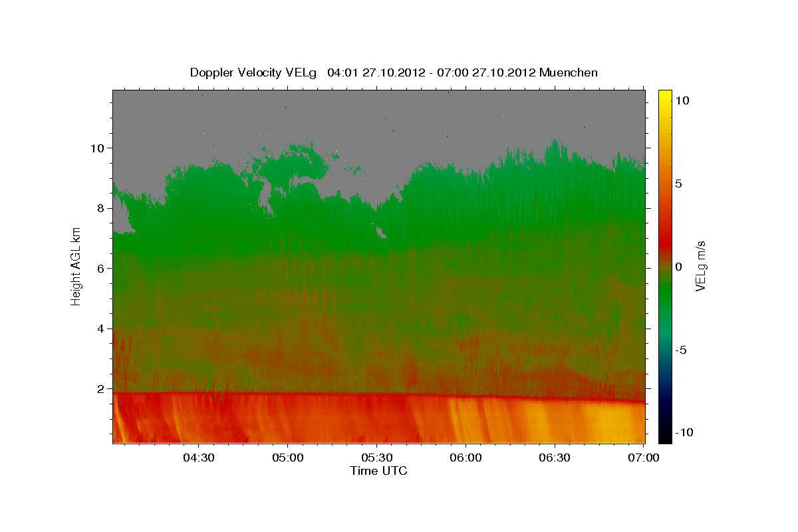Click the 06:00 time tick label
The image size is (798, 532).
click(465, 458)
